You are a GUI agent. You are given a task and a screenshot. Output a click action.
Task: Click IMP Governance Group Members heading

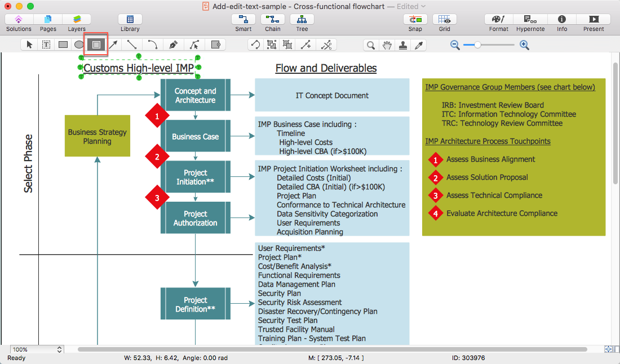pyautogui.click(x=510, y=87)
